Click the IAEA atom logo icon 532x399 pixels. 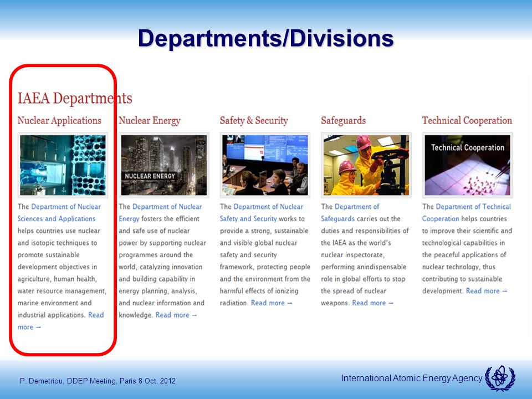(x=500, y=378)
